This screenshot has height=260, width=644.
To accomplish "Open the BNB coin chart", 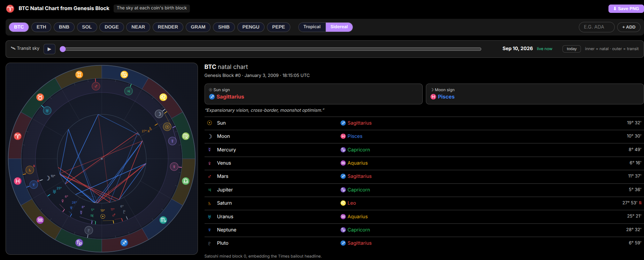I will [x=64, y=27].
